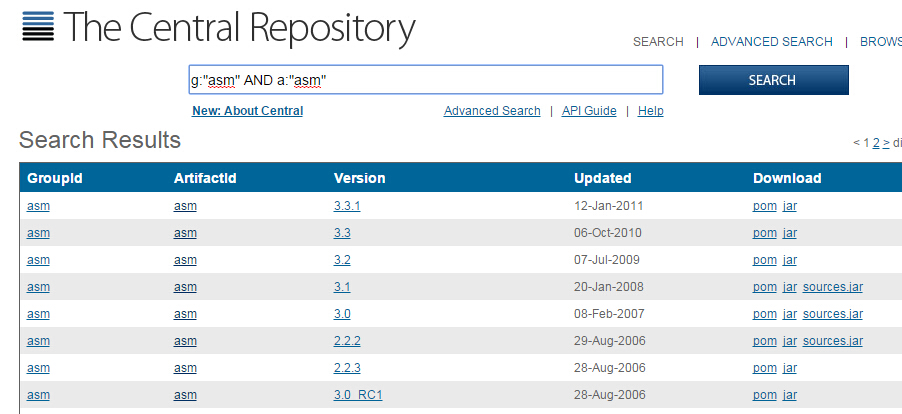Open the API Guide link

pos(589,111)
